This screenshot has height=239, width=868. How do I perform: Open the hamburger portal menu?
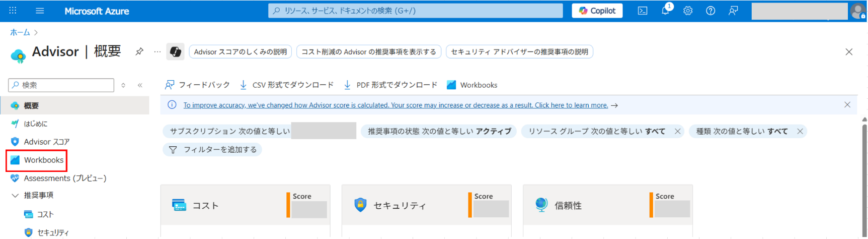coord(40,11)
